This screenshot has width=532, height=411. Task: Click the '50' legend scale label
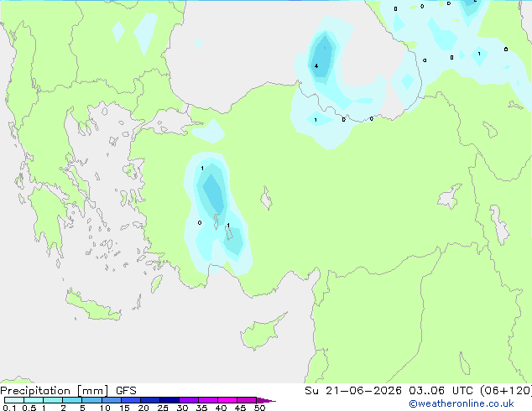point(259,408)
